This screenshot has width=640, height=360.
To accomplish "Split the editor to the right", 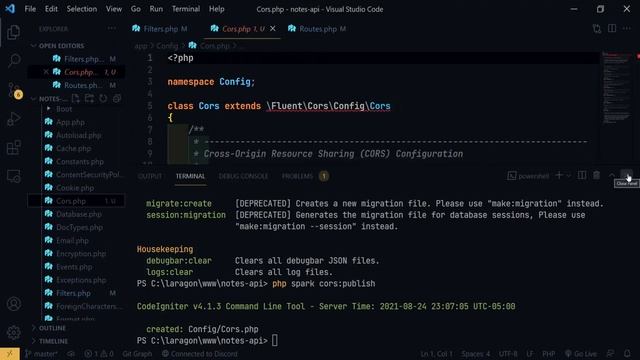I will (x=612, y=29).
